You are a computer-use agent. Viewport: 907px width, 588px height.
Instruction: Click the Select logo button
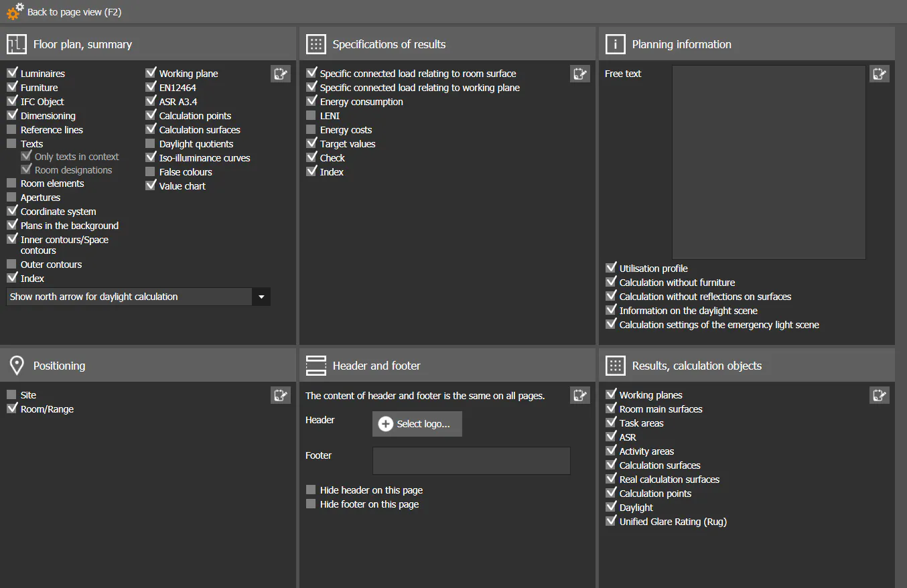click(417, 424)
